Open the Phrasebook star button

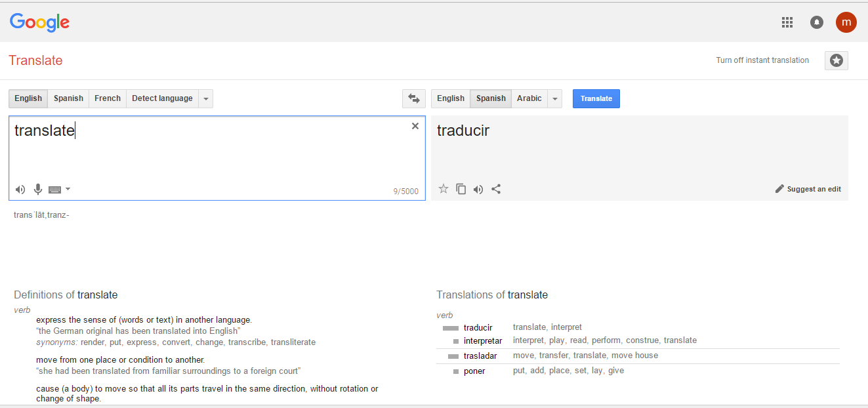click(x=837, y=60)
